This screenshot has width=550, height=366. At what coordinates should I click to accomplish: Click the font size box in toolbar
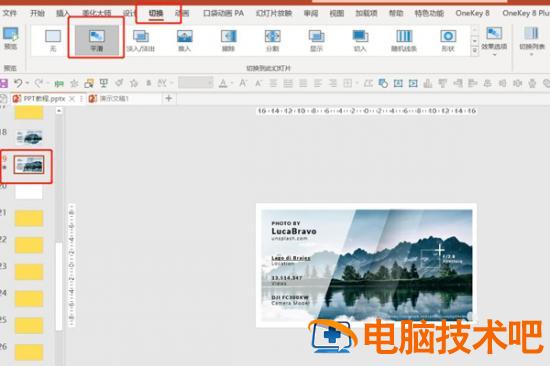pyautogui.click(x=195, y=83)
